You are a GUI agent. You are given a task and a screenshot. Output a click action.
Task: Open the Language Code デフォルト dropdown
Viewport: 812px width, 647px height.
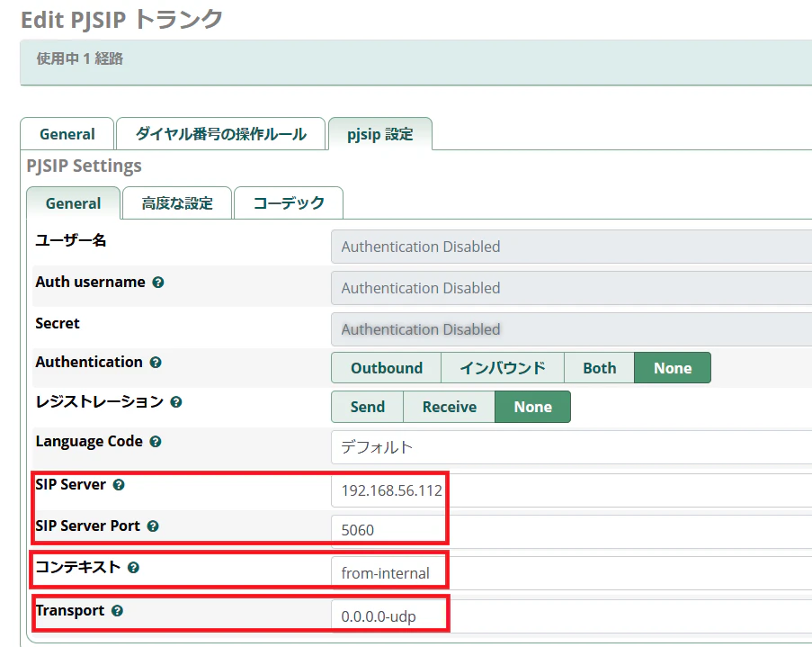[572, 447]
